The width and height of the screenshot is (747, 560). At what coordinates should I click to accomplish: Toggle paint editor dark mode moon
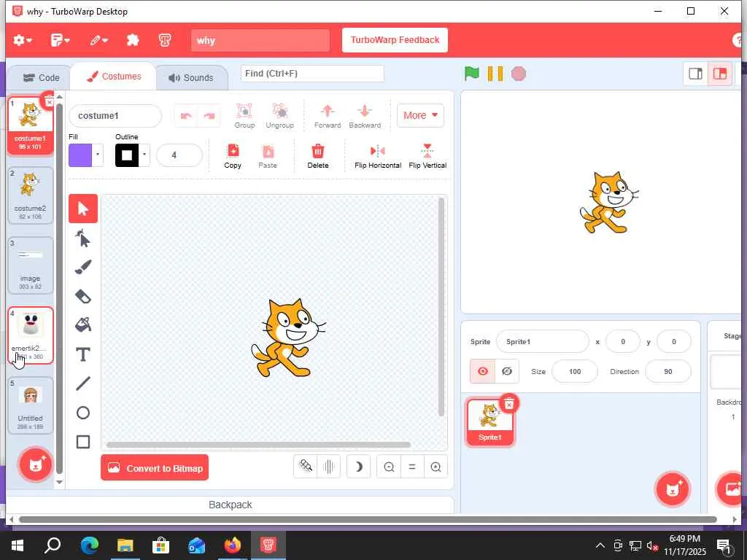[359, 467]
